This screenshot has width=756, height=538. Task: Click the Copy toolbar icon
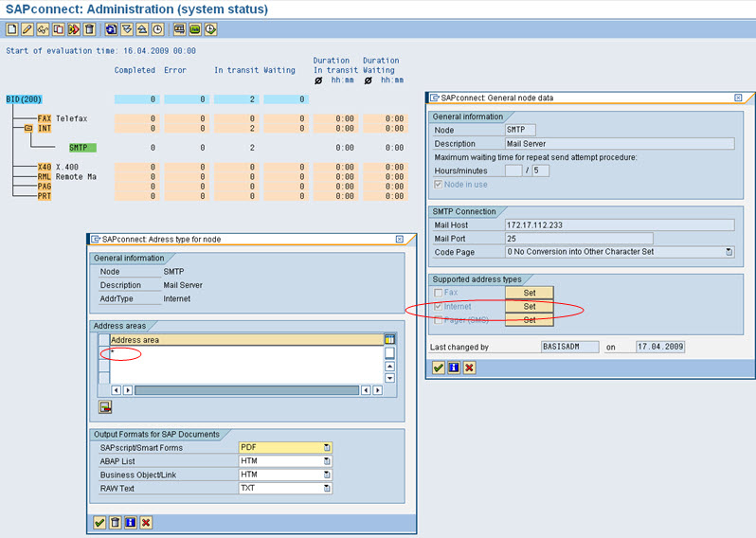59,29
